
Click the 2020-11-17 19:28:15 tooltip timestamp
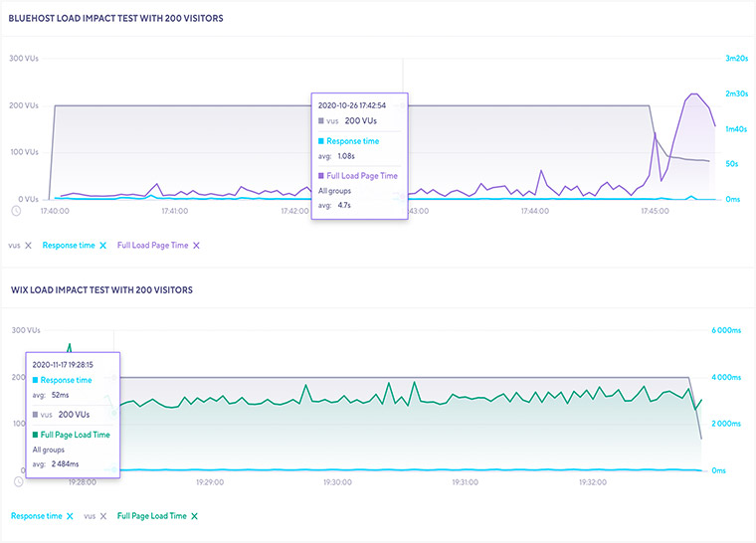coord(63,365)
